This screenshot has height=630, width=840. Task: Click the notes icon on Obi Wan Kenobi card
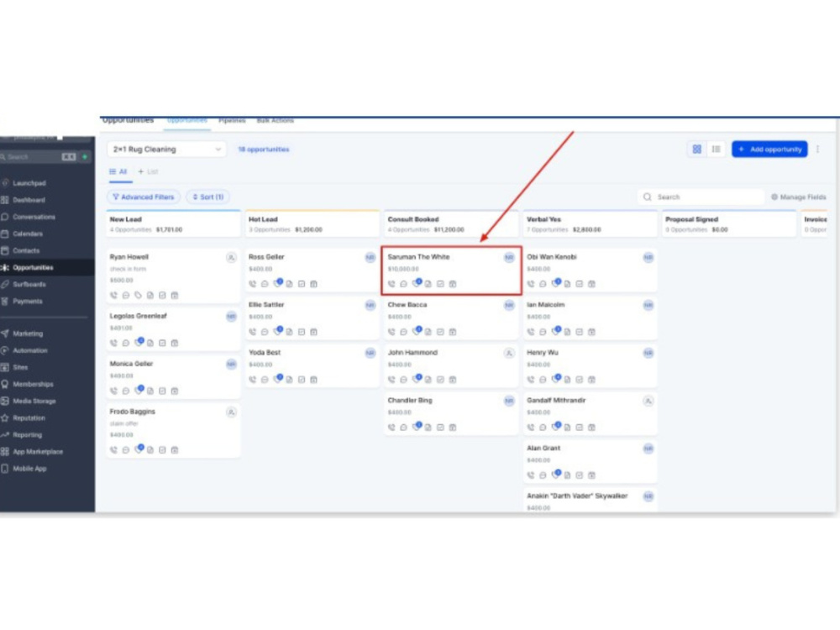567,284
